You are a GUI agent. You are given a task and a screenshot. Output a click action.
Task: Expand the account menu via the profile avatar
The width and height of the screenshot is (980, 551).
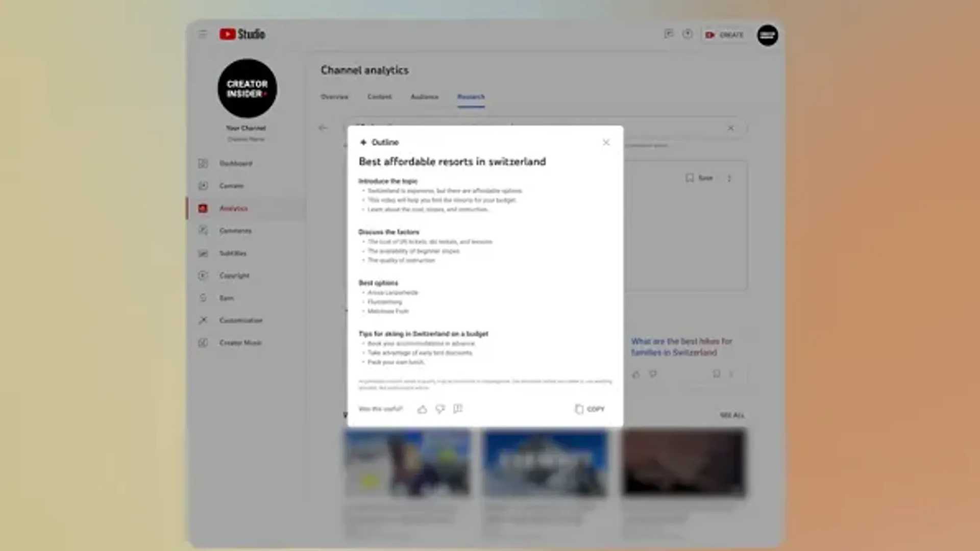pyautogui.click(x=767, y=35)
